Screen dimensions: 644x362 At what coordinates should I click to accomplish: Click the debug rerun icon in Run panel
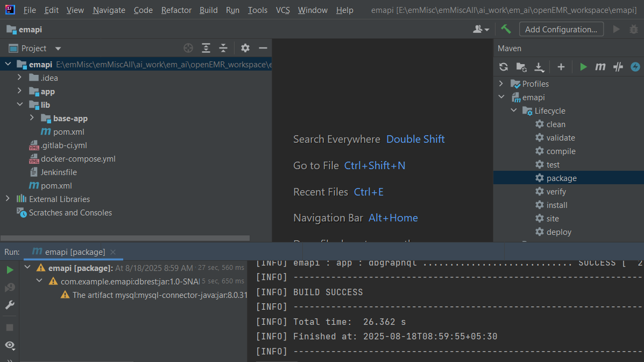click(x=10, y=287)
